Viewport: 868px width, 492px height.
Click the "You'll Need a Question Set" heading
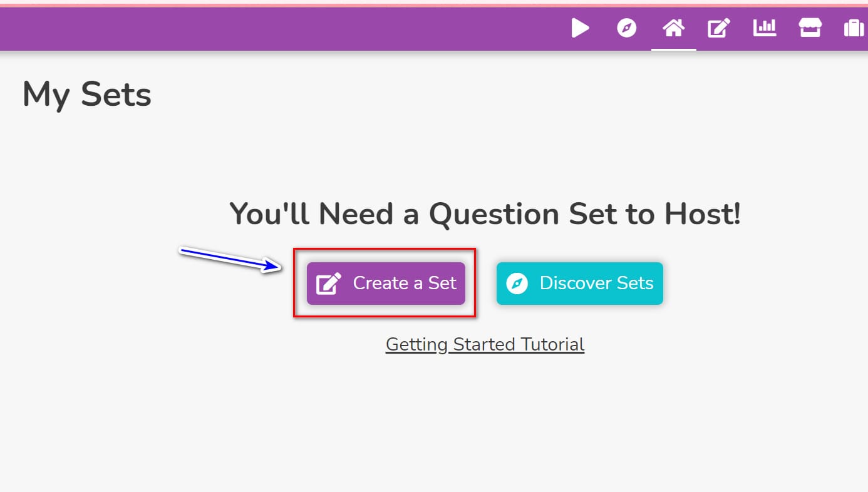(x=485, y=214)
